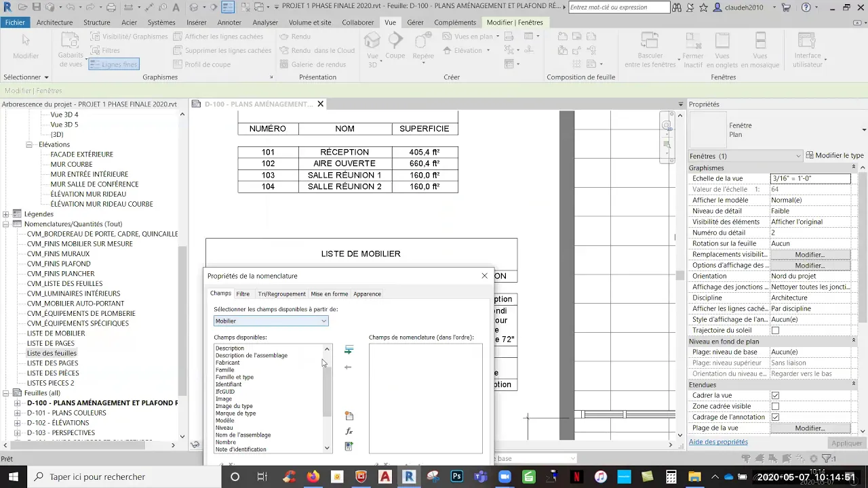Click Echelle de la vue value field
The image size is (868, 488).
810,178
